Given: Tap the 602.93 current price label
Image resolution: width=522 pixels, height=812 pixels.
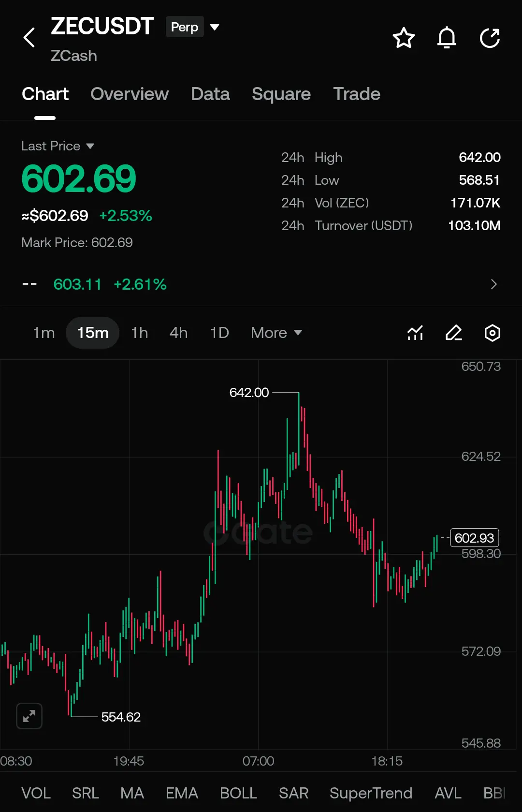Looking at the screenshot, I should [474, 538].
